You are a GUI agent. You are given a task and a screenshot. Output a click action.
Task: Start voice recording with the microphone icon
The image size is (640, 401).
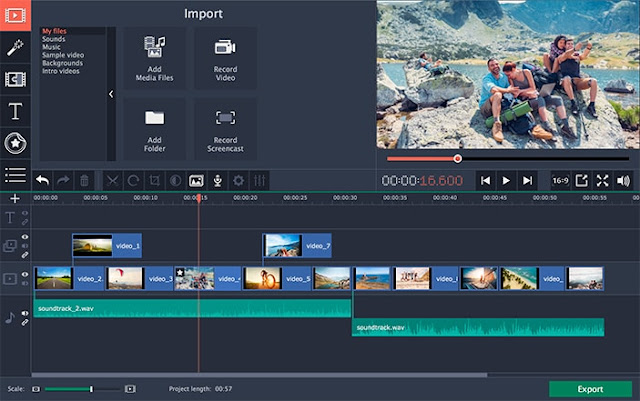[x=218, y=180]
